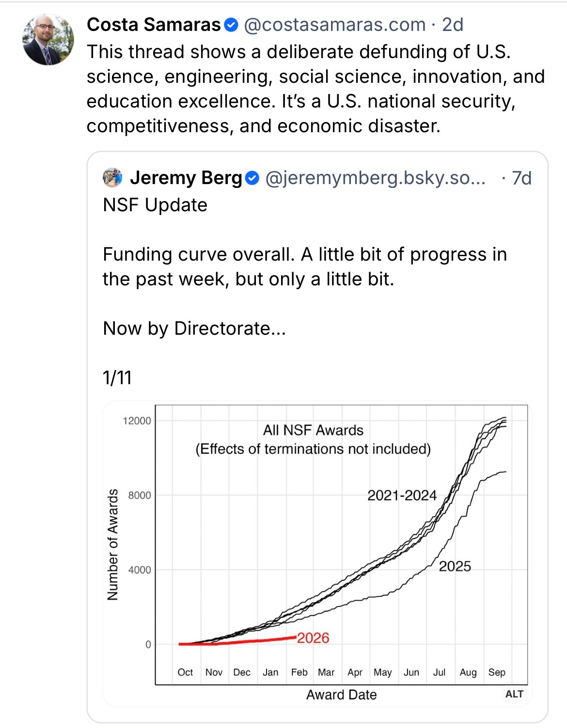
Task: Open the post's 2d timestamp
Action: (x=453, y=25)
